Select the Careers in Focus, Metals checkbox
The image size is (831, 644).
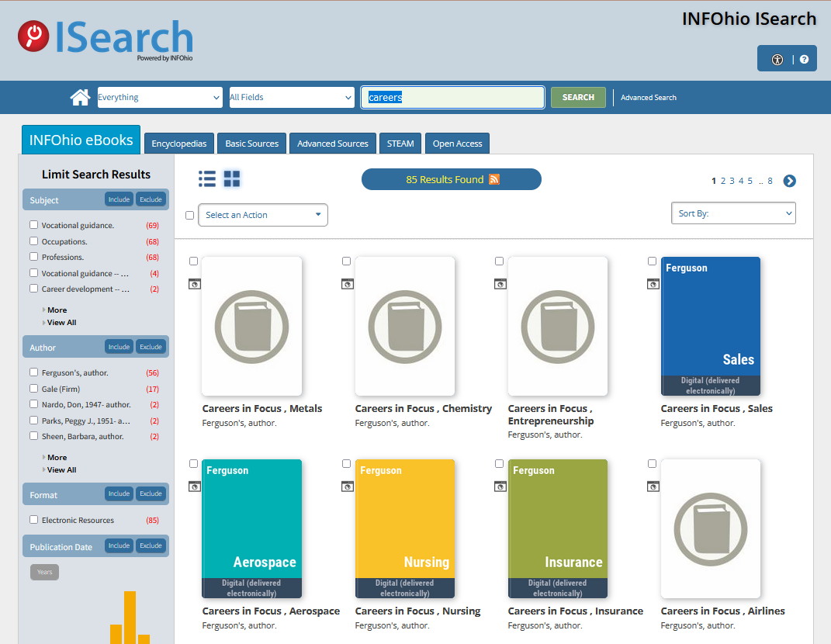[193, 261]
